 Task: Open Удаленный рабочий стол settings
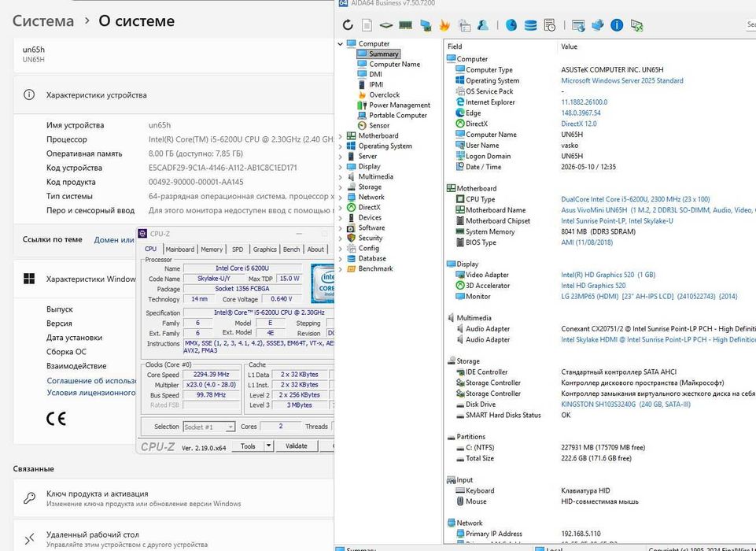click(x=174, y=537)
